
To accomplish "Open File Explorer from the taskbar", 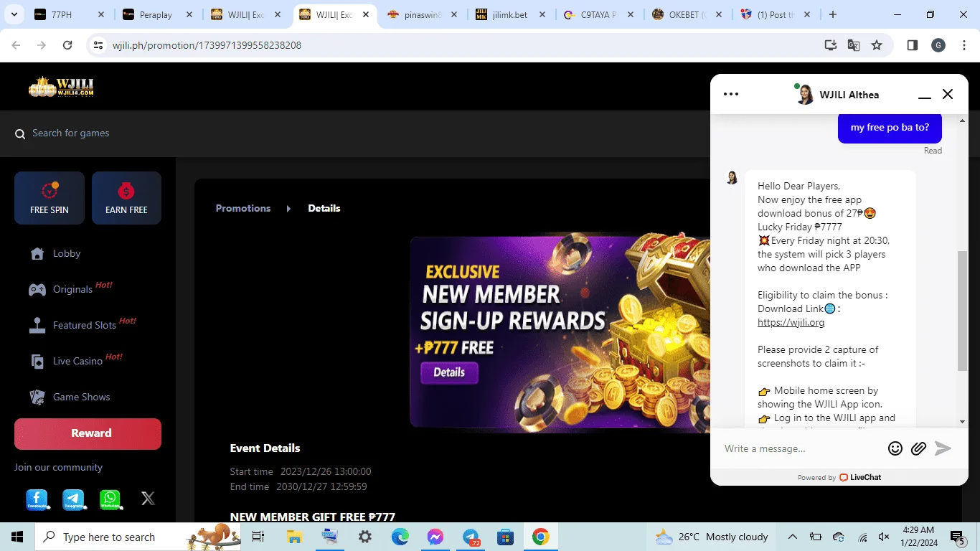I will [x=294, y=537].
